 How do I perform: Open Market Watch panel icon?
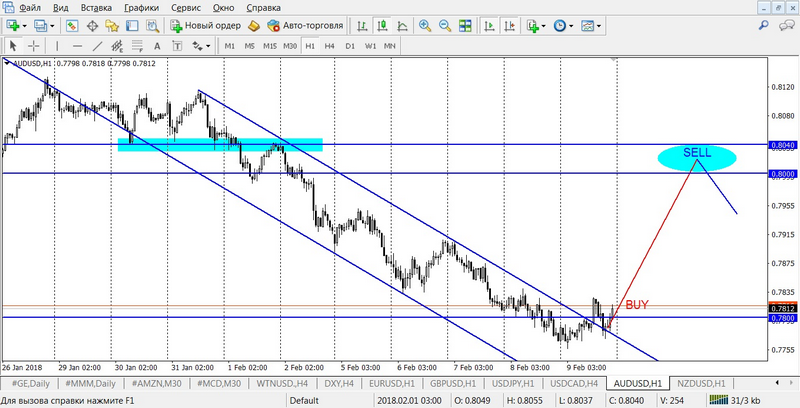point(71,25)
